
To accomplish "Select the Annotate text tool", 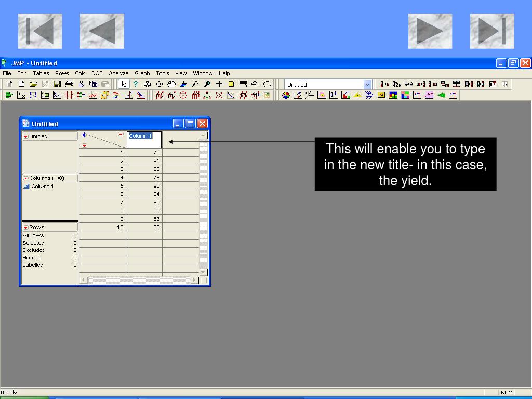I will [231, 84].
